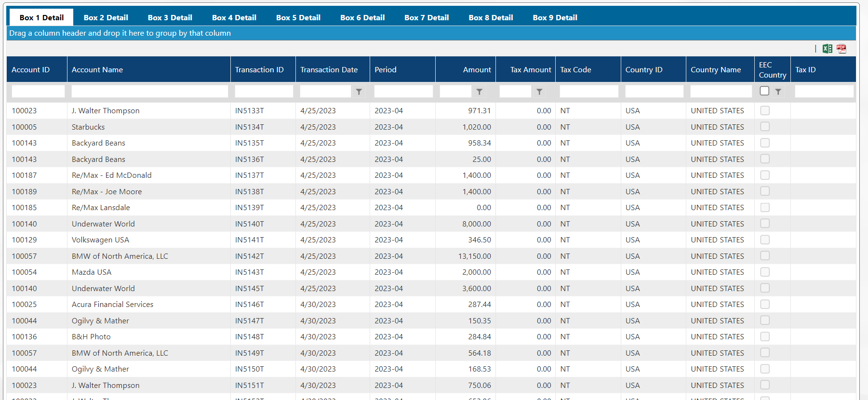Export grid to PDF icon

(x=841, y=49)
